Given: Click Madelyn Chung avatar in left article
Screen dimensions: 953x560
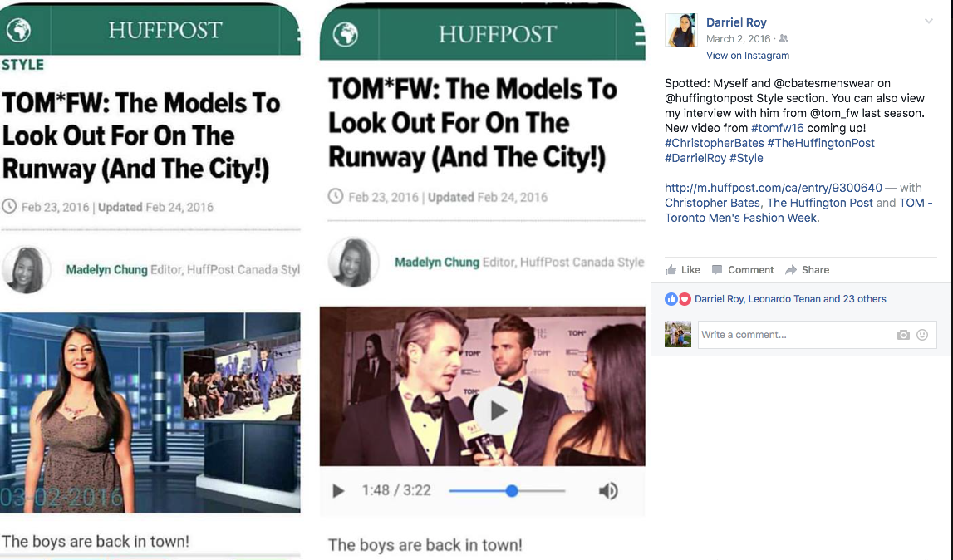Looking at the screenshot, I should [x=26, y=270].
